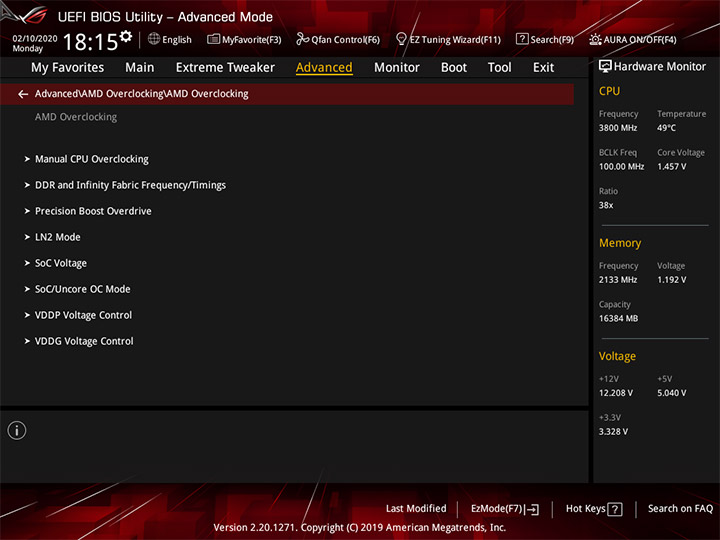Click +3.3V reading 3.328 V
Screen dimensions: 720x540
point(613,432)
